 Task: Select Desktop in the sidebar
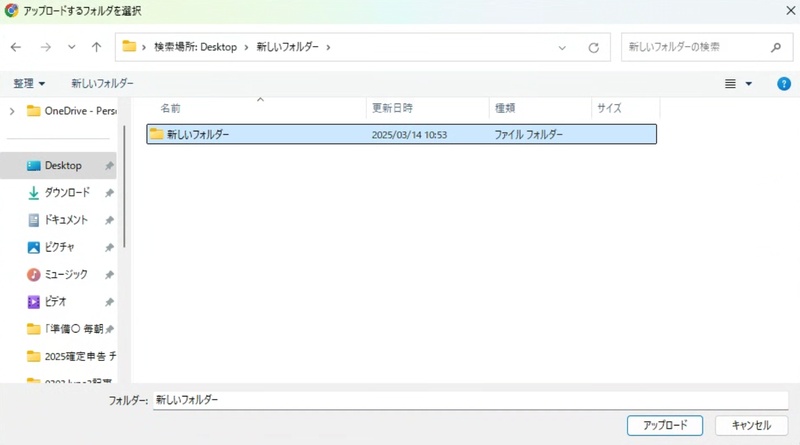(58, 165)
